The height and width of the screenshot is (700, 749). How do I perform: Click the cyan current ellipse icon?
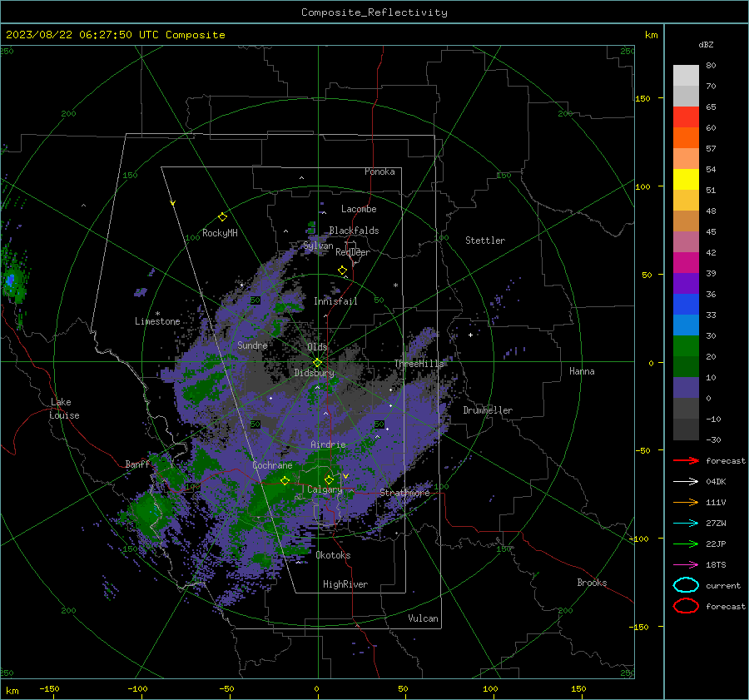686,585
